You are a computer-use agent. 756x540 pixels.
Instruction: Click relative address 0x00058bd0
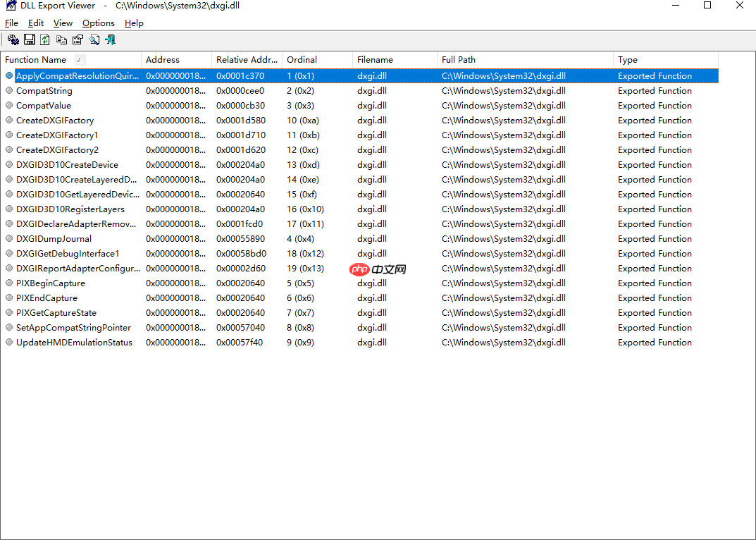[241, 254]
